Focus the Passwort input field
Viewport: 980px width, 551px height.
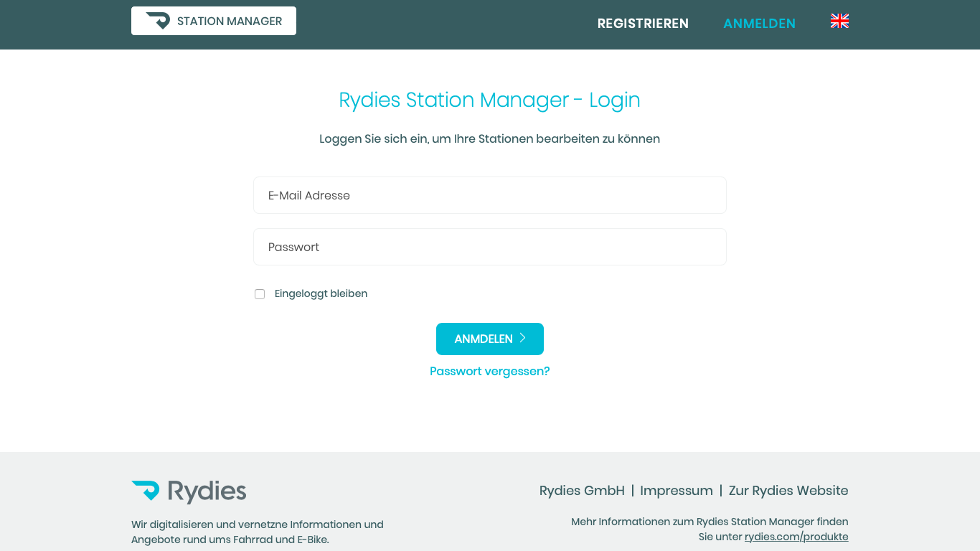[490, 246]
